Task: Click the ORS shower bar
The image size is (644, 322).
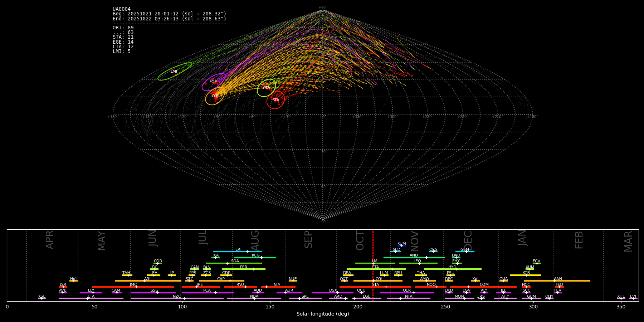Action: point(433,252)
